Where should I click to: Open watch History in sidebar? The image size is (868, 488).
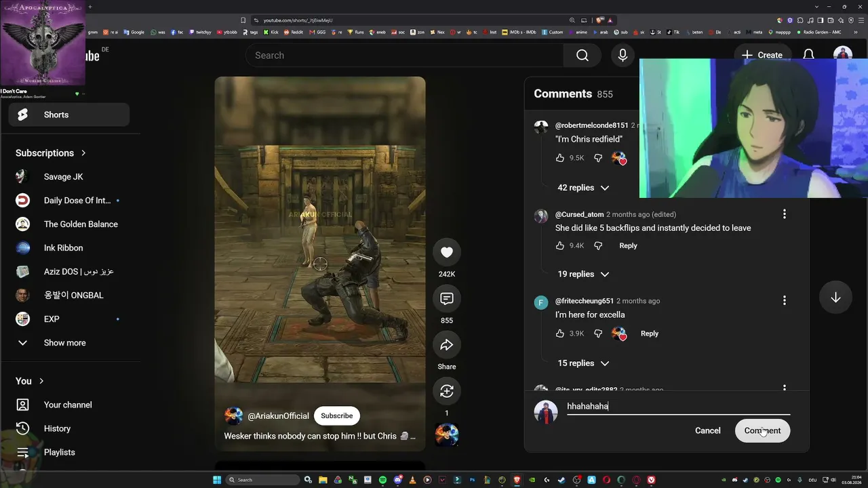pos(68,428)
